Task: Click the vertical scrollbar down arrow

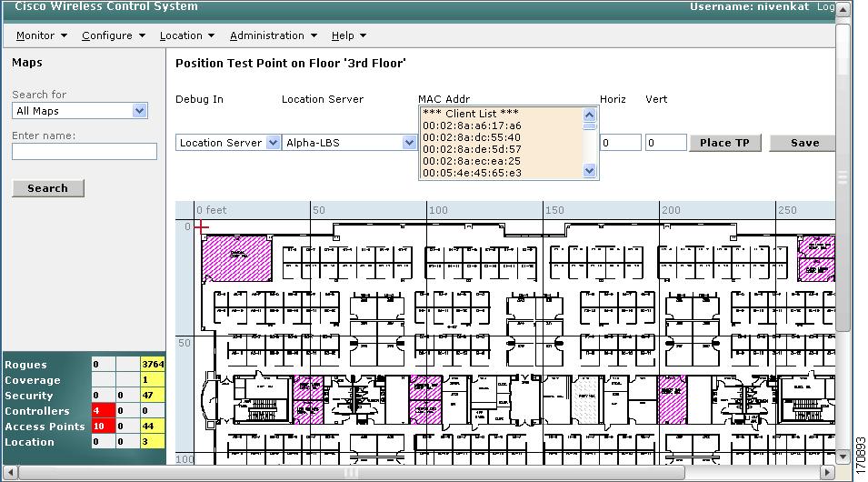Action: [843, 457]
